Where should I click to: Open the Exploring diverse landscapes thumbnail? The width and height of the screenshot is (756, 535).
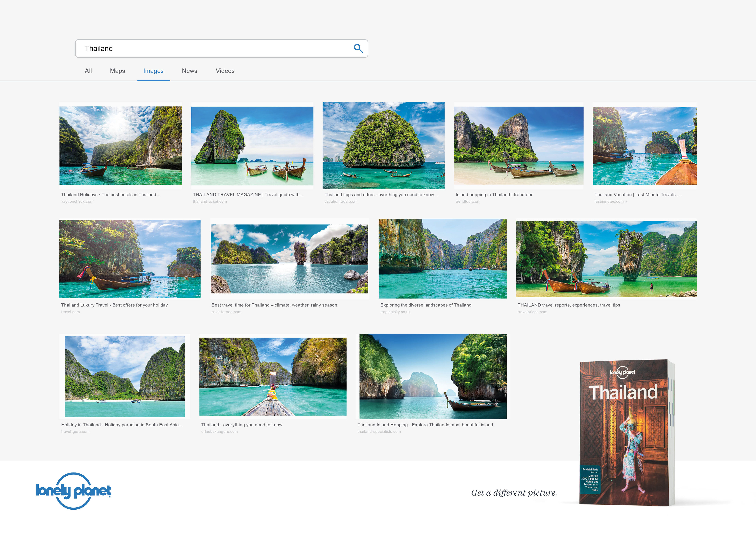pyautogui.click(x=443, y=259)
